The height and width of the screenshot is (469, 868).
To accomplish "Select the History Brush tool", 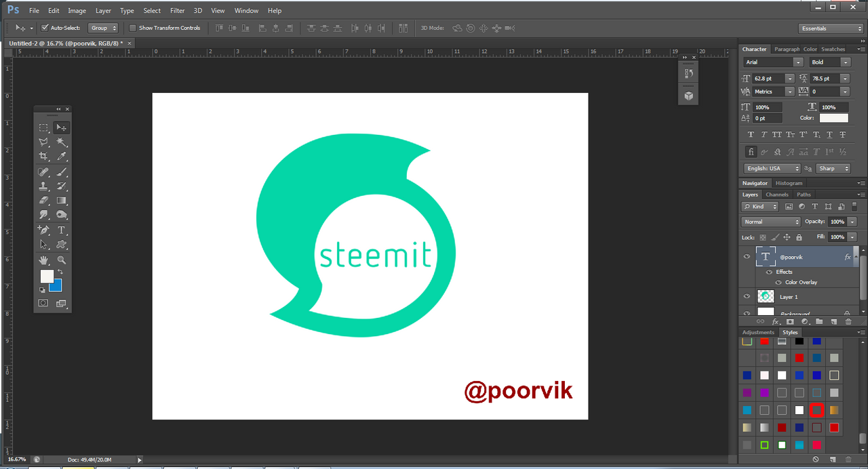I will click(62, 186).
